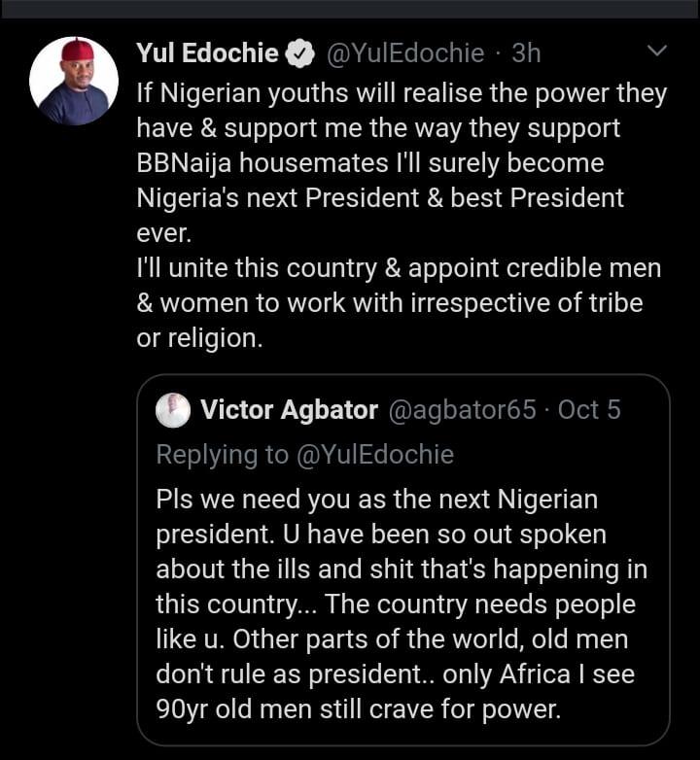700x760 pixels.
Task: Click the @agbator65 handle
Action: pyautogui.click(x=462, y=410)
